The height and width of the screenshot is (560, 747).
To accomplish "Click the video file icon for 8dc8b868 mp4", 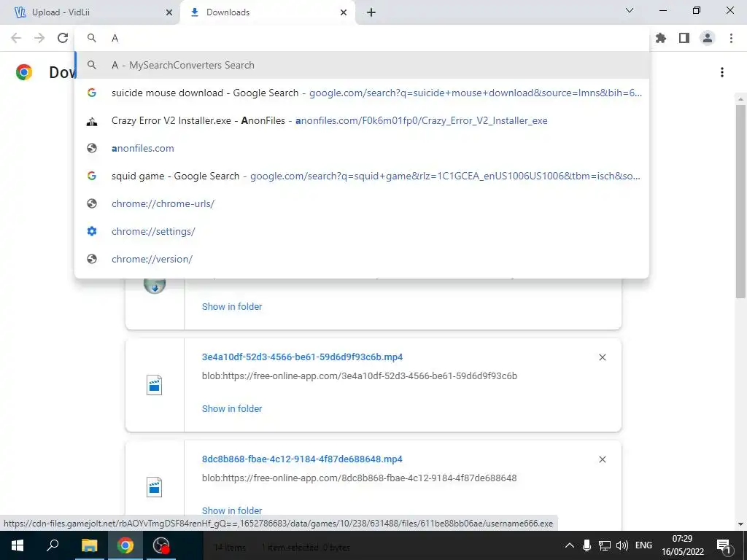I will tap(155, 486).
